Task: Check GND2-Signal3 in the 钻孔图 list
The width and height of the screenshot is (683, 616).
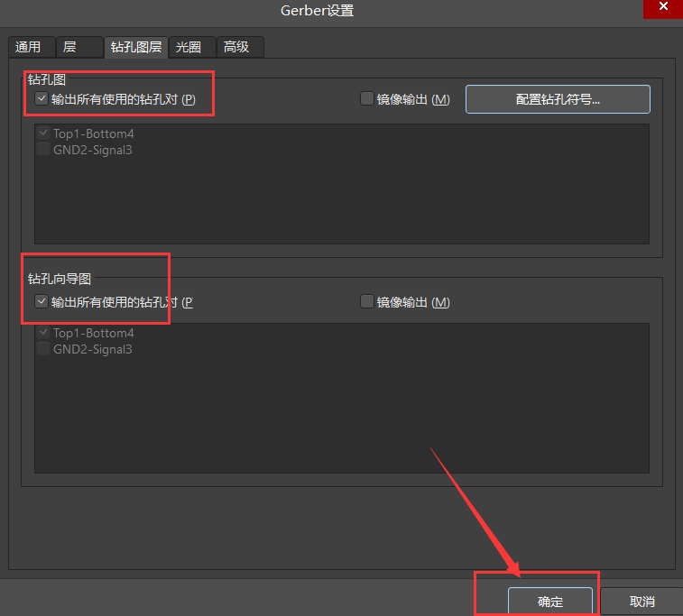Action: pos(43,150)
